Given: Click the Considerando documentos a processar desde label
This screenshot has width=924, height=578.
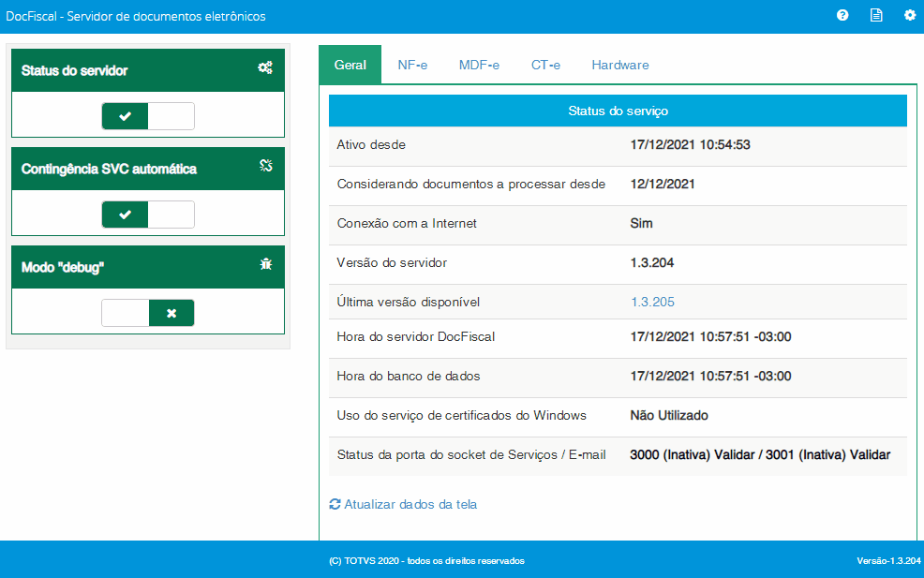Looking at the screenshot, I should (470, 185).
